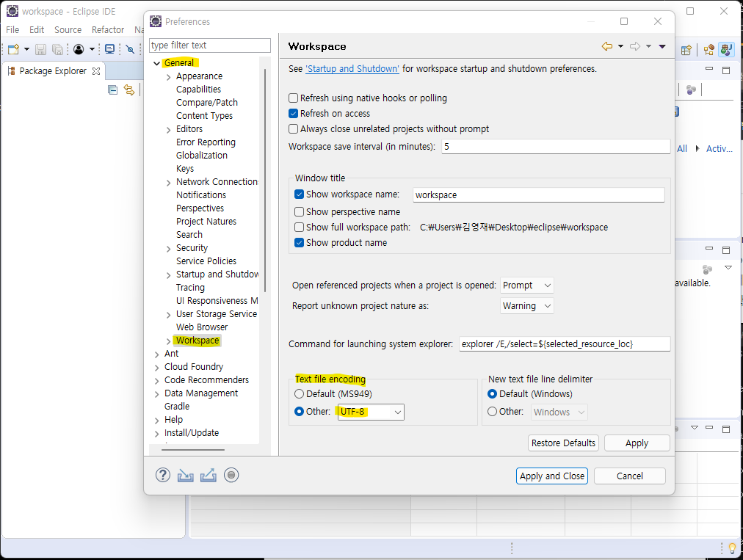Click the Save All toolbar icon
The width and height of the screenshot is (743, 560).
tap(57, 48)
